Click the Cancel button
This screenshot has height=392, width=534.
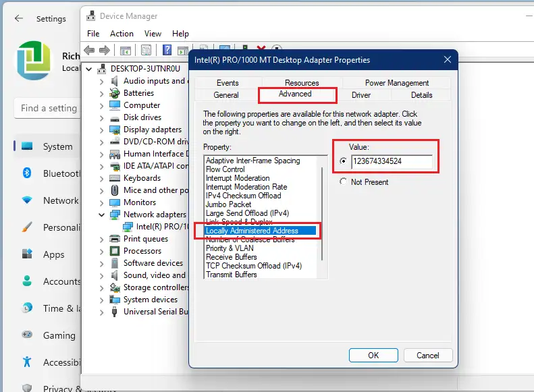[x=428, y=356]
